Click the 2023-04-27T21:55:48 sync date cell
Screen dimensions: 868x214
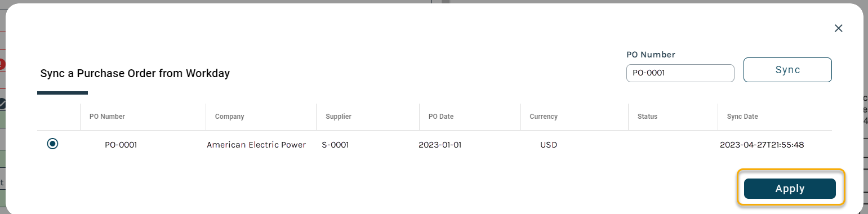(762, 145)
